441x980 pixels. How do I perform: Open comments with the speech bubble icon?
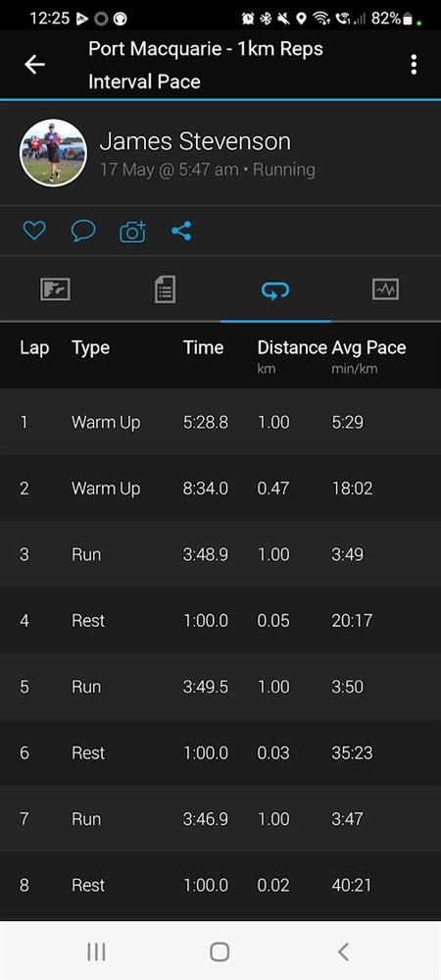pos(83,232)
